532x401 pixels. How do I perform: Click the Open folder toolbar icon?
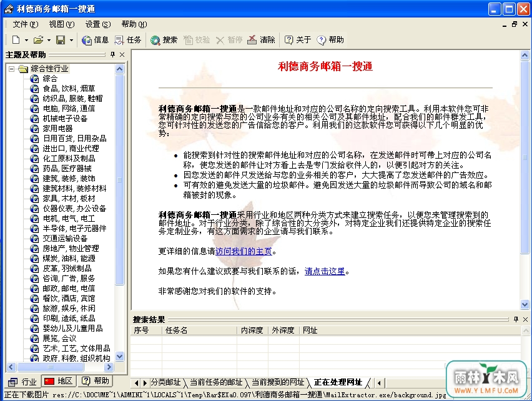(38, 40)
